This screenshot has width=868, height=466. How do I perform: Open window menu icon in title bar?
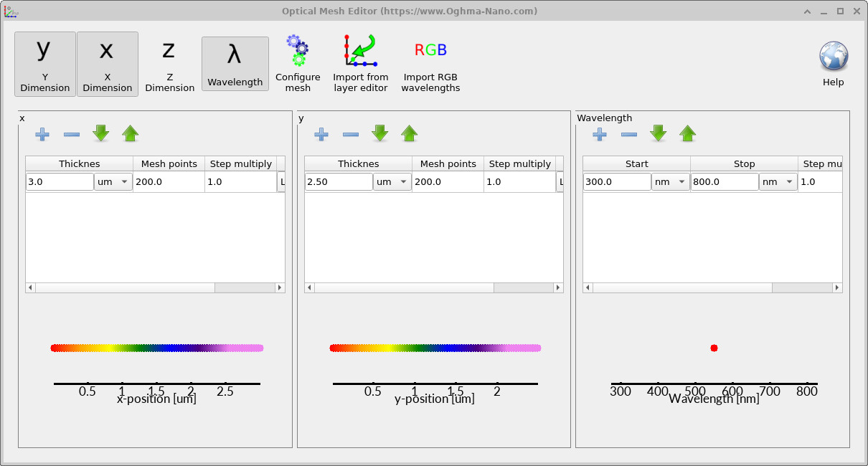[10, 11]
